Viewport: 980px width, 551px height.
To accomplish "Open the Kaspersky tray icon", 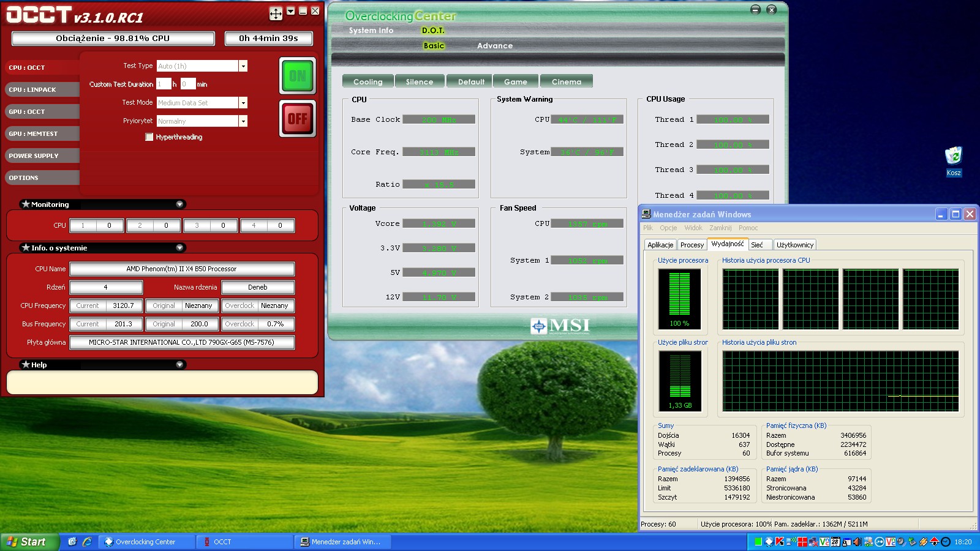I will pyautogui.click(x=780, y=542).
